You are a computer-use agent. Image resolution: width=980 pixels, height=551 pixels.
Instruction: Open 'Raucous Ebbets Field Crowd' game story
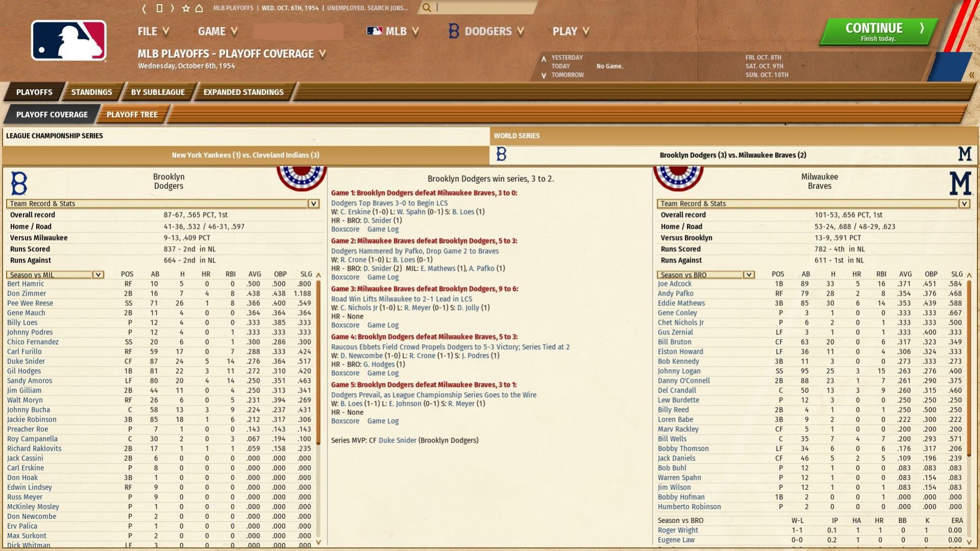[x=450, y=347]
